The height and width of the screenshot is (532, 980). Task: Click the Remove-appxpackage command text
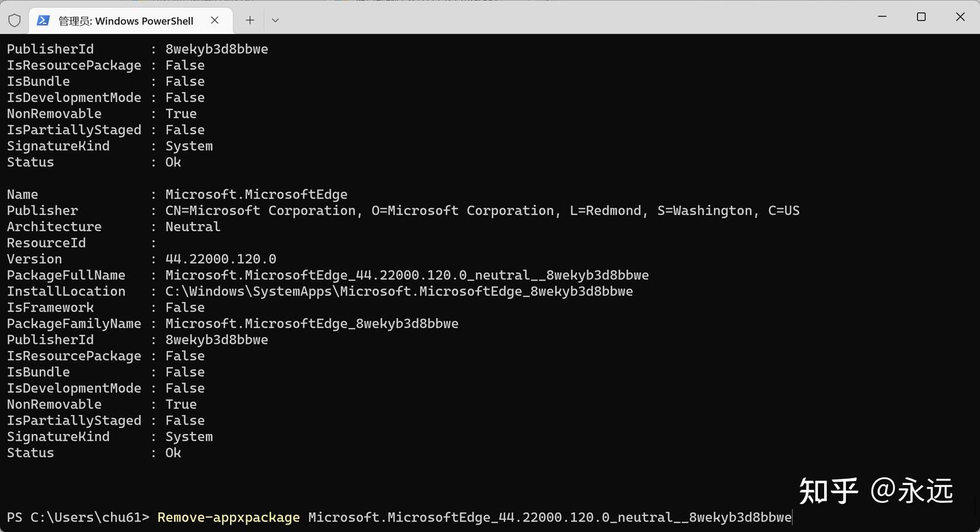(x=229, y=518)
